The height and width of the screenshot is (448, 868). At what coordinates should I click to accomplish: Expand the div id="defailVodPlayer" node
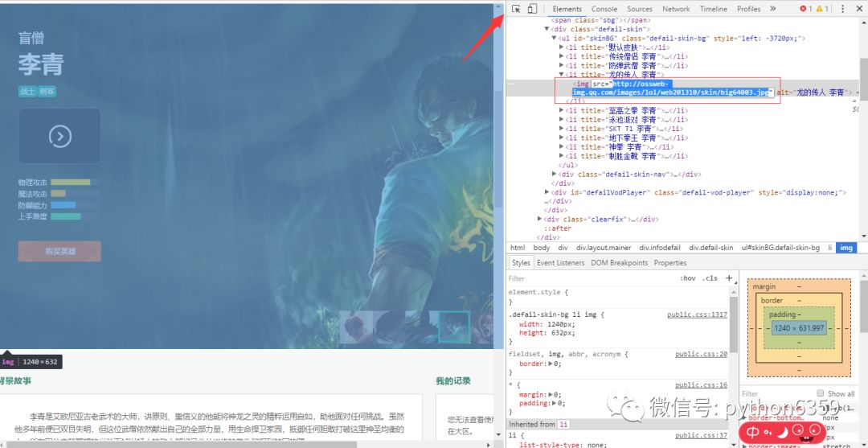547,192
